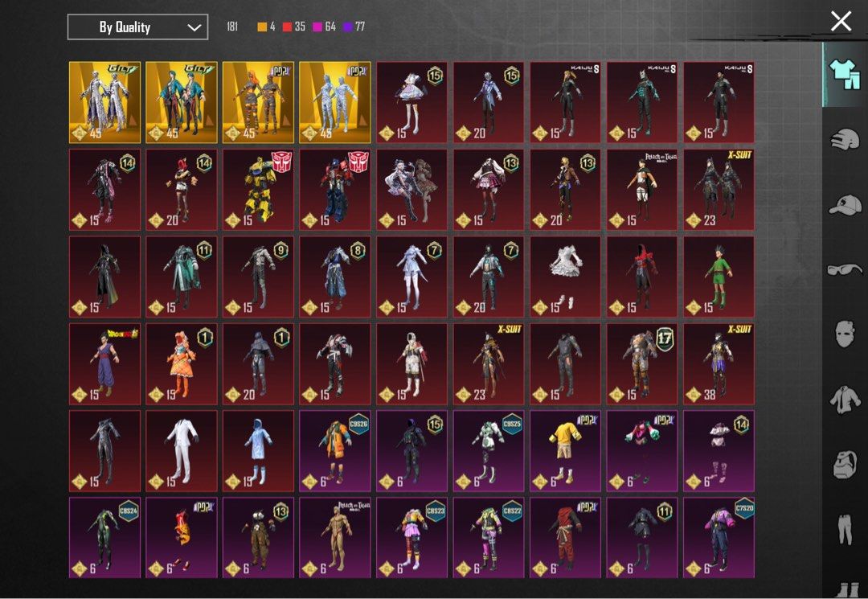868x599 pixels.
Task: Select the Dragon Ball character outfit
Action: pyautogui.click(x=104, y=363)
